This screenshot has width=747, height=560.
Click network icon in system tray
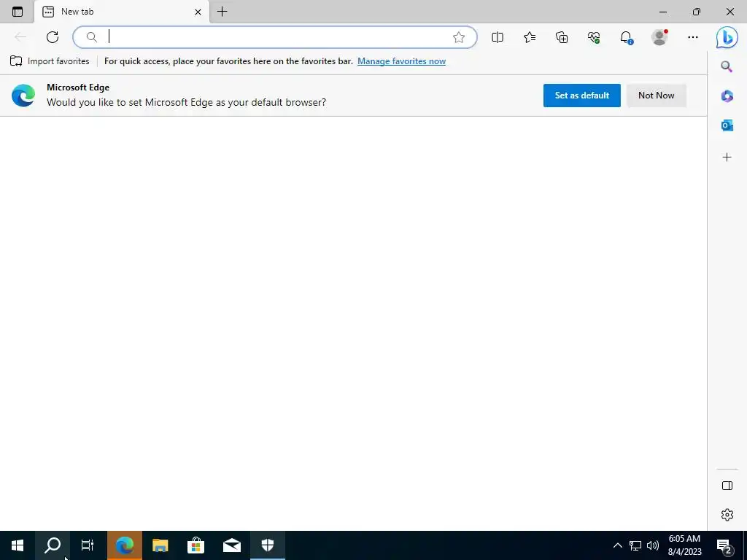tap(635, 545)
